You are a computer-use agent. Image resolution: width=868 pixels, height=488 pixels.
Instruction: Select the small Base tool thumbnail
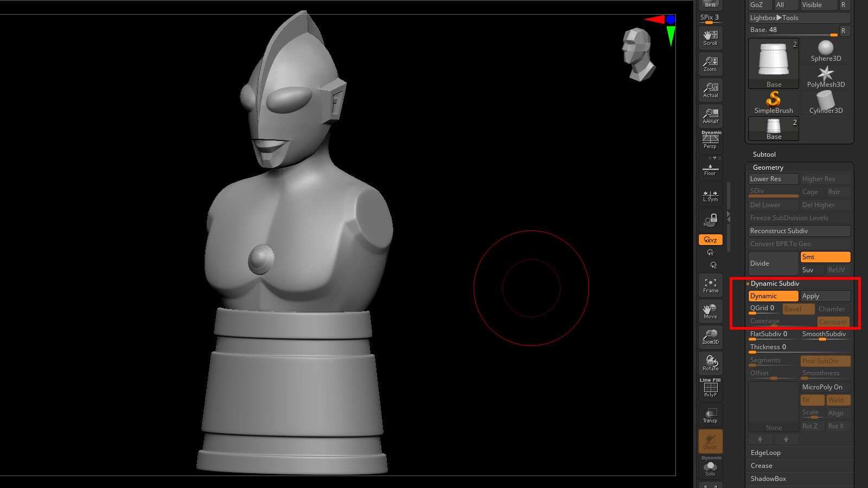[774, 129]
